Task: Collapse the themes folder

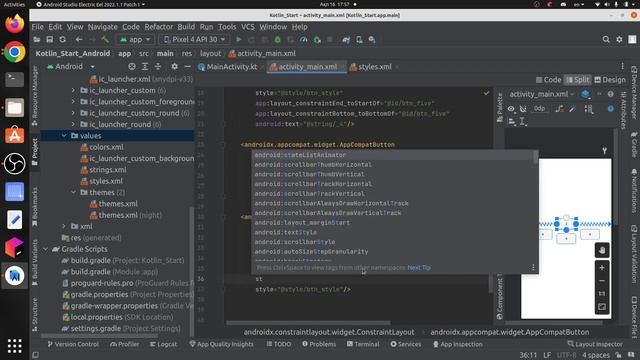Action: (x=73, y=192)
